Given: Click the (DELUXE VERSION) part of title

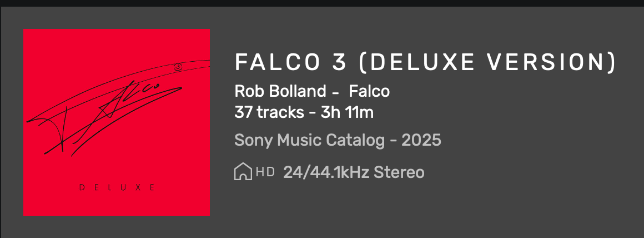Looking at the screenshot, I should (487, 62).
